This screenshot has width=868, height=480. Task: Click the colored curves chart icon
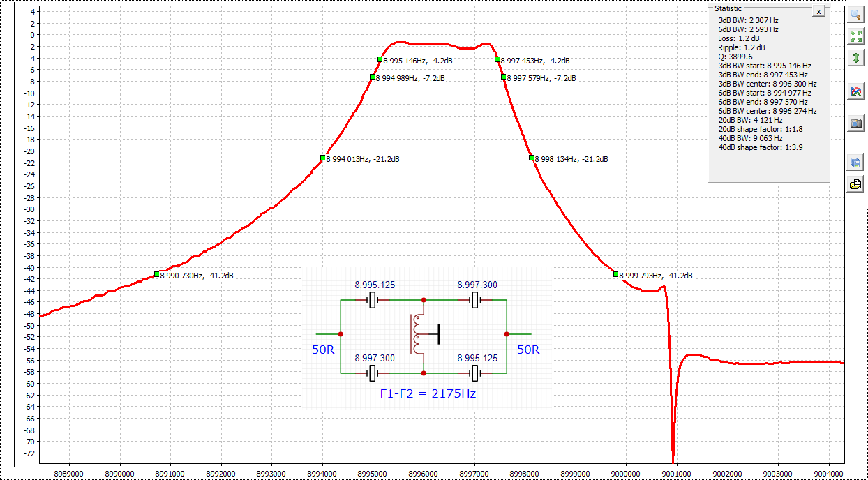(x=855, y=91)
